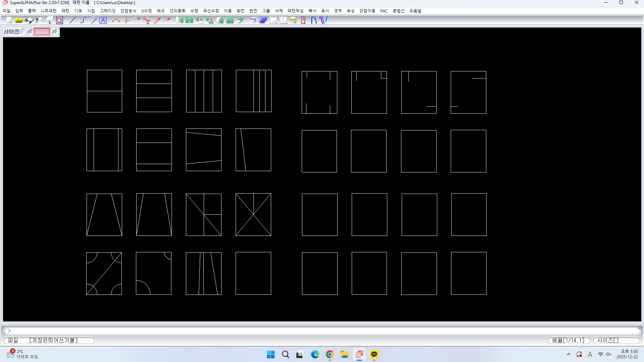The width and height of the screenshot is (644, 362).
Task: Click the new blank document icon
Action: point(9,20)
